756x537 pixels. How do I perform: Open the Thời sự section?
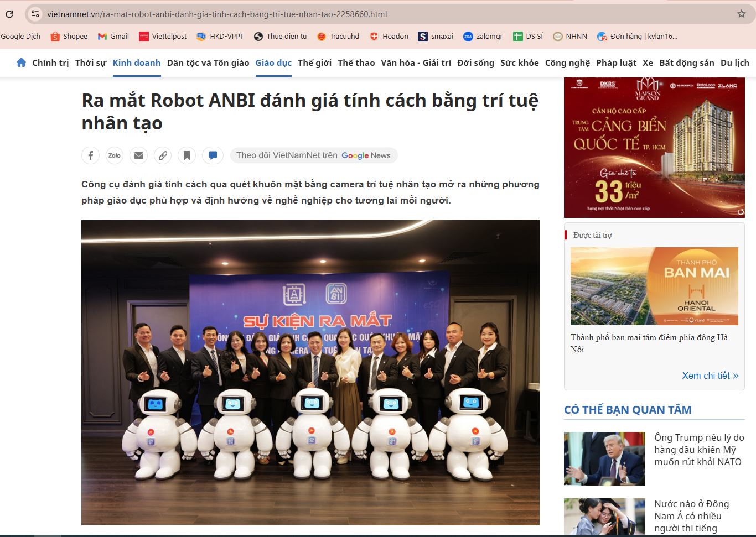pyautogui.click(x=91, y=63)
